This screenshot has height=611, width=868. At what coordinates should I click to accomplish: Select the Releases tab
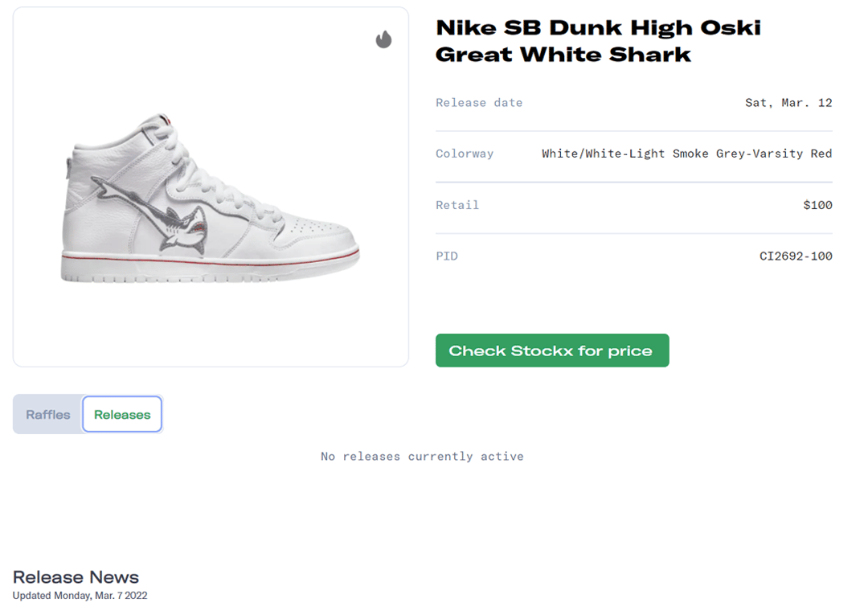122,415
